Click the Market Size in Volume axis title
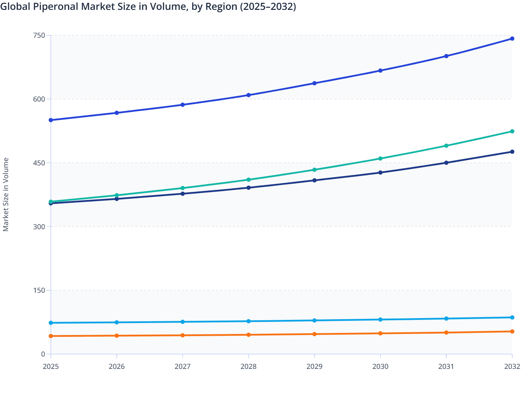This screenshot has width=532, height=395. (x=6, y=194)
